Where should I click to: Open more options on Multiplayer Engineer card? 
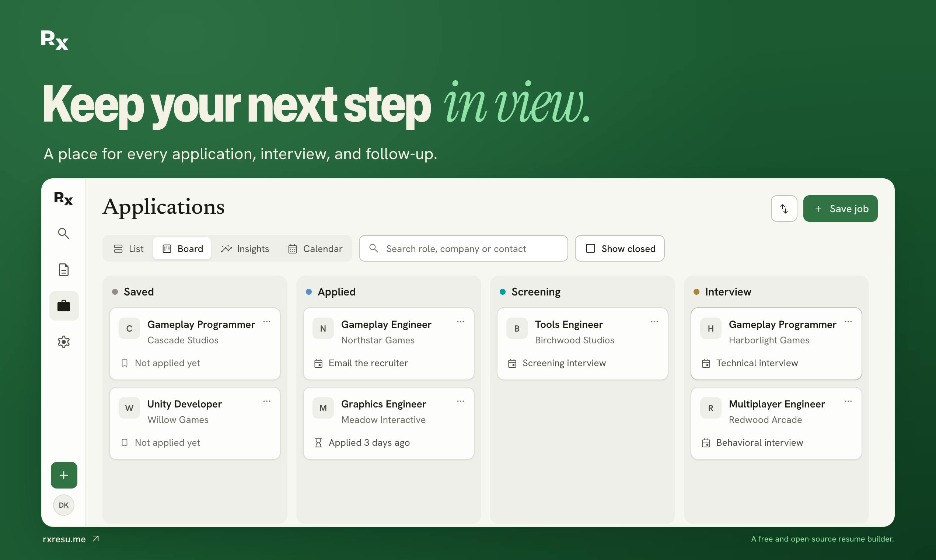[848, 401]
